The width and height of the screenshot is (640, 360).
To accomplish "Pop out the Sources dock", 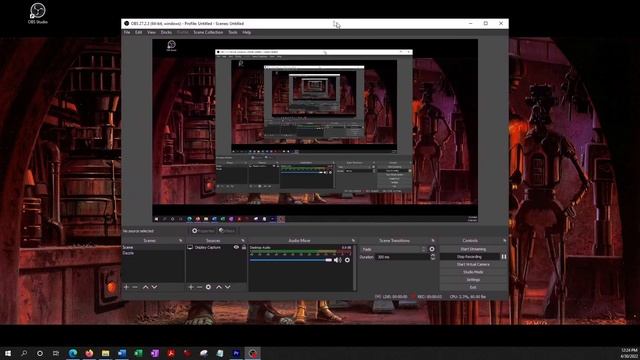I will tap(242, 241).
